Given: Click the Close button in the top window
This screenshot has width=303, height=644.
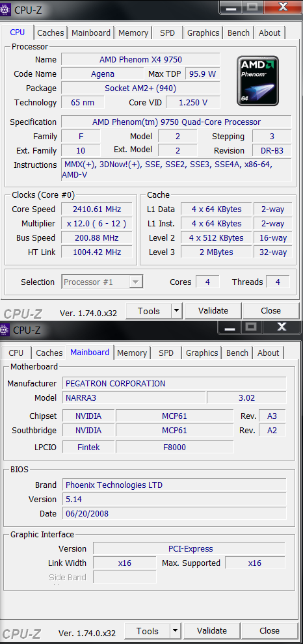Looking at the screenshot, I should click(270, 311).
